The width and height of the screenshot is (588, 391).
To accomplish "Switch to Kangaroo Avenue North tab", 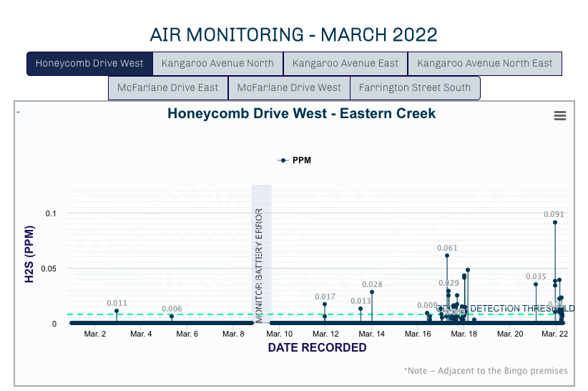I will pos(217,64).
